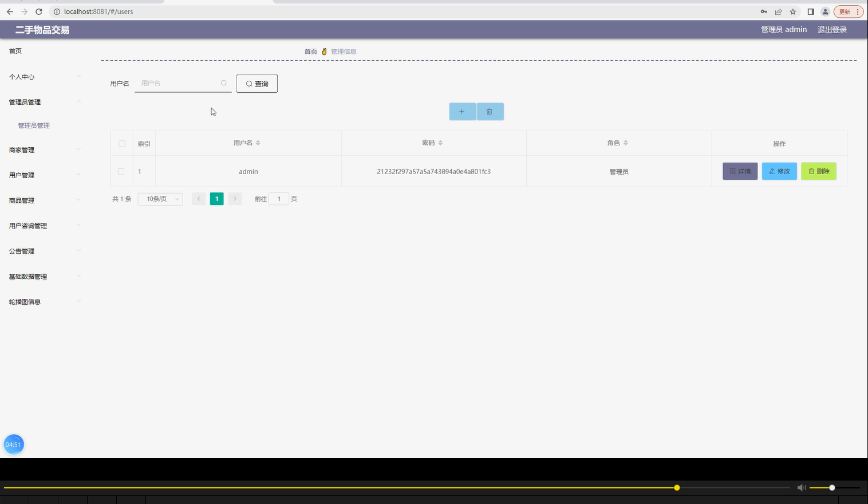The height and width of the screenshot is (504, 868).
Task: Click the admin username cell
Action: [x=248, y=171]
